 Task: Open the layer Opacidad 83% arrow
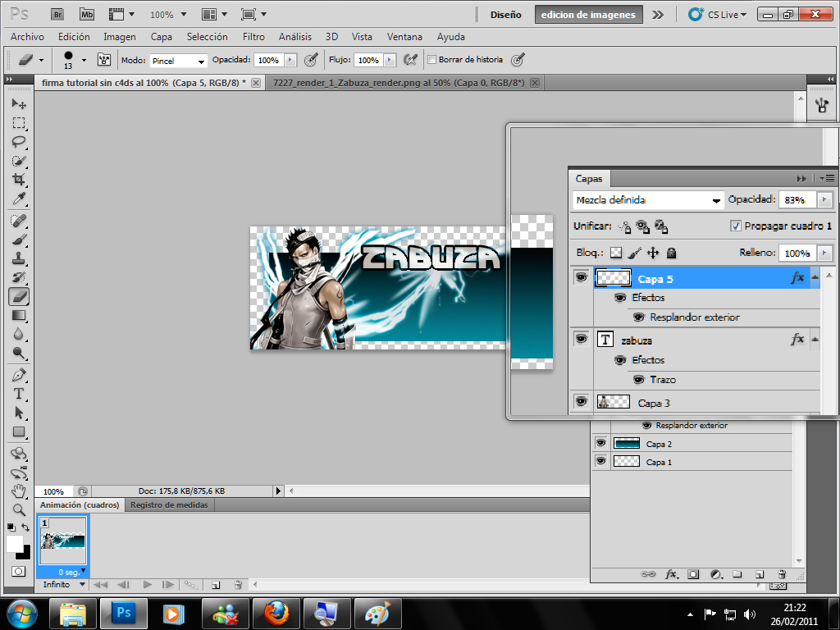tap(824, 200)
